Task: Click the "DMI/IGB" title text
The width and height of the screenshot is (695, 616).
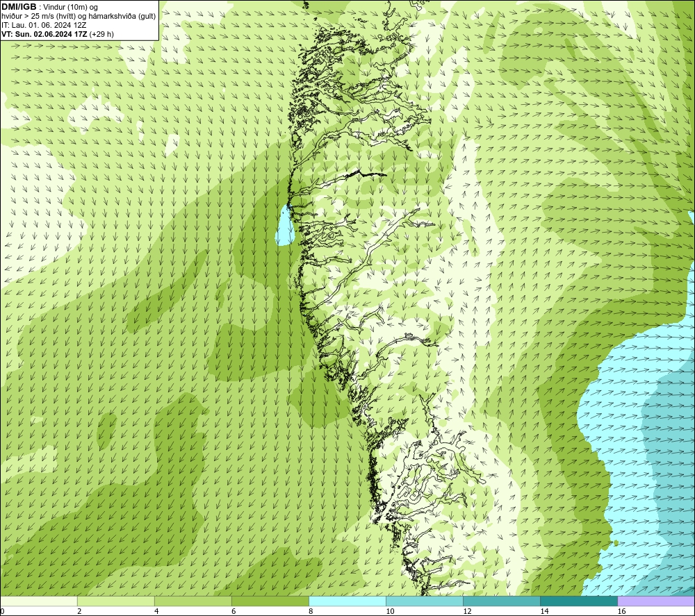Action: pos(19,7)
